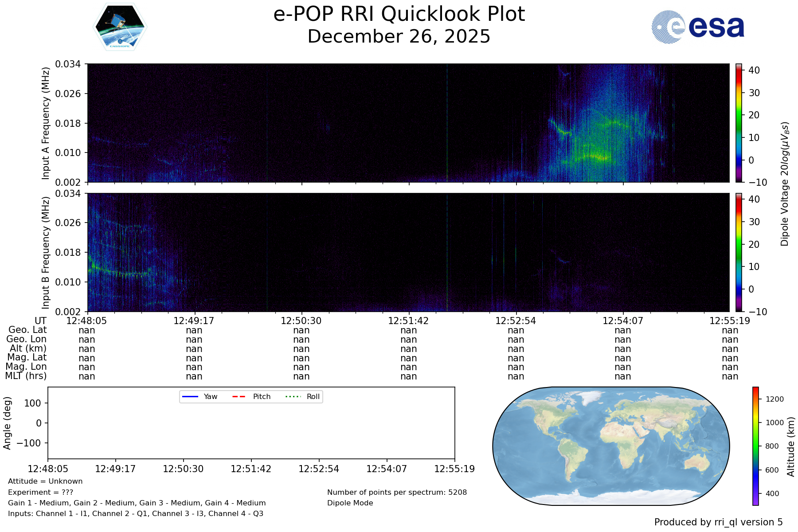Click the 12:54:07 tick on the angle plot axis
Image resolution: width=798 pixels, height=532 pixels.
(387, 469)
